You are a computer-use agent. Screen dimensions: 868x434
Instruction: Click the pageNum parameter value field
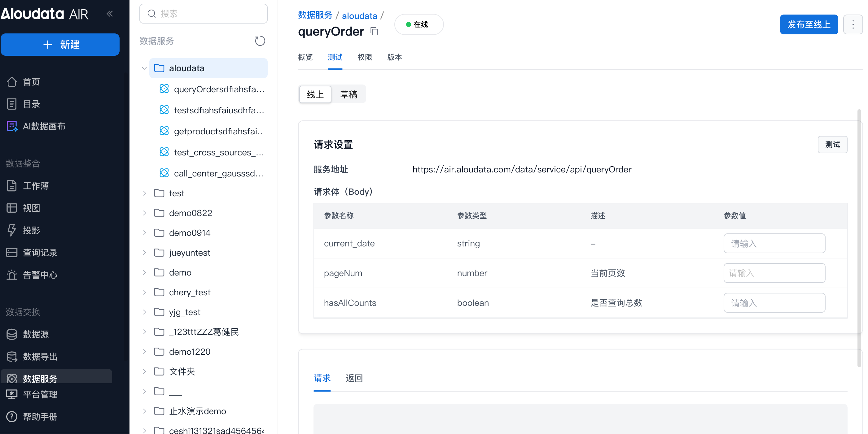774,273
